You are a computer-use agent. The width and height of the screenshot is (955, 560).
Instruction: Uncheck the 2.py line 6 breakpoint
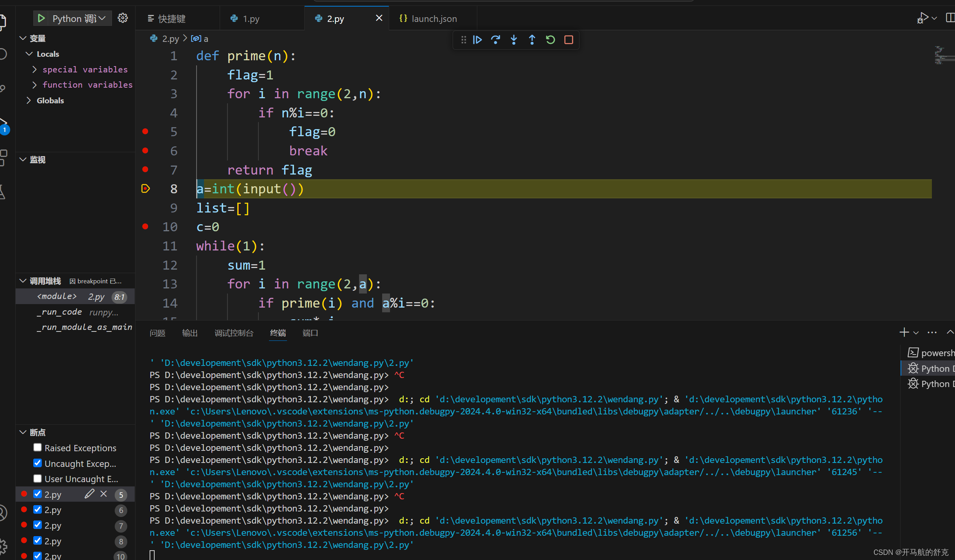[x=38, y=510]
